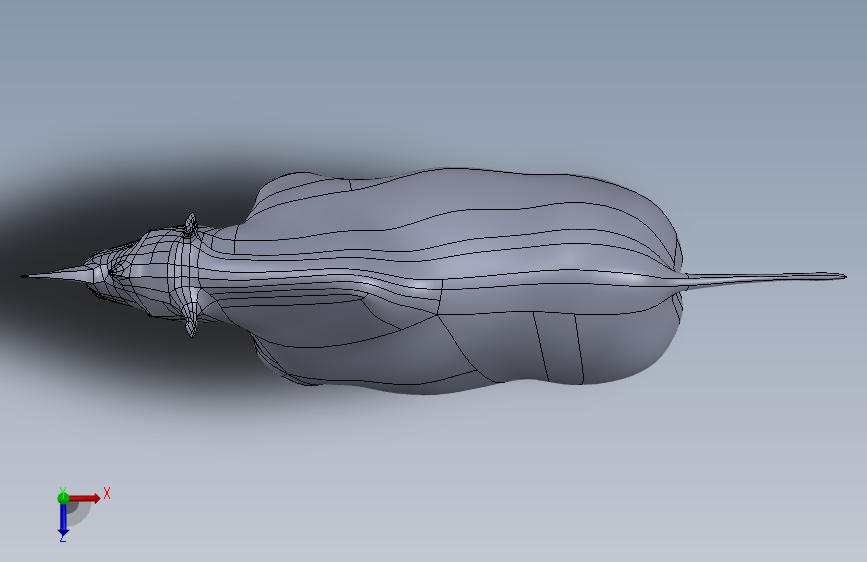Click the red X axis arrow of the triad
This screenshot has height=562, width=867.
(85, 498)
